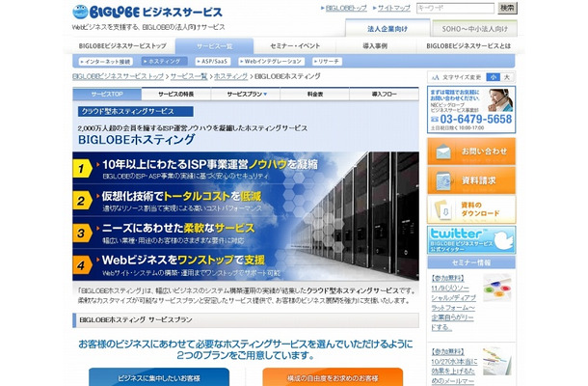588x386 pixels.
Task: Open the サービスプラン dropdown tab
Action: pyautogui.click(x=246, y=95)
